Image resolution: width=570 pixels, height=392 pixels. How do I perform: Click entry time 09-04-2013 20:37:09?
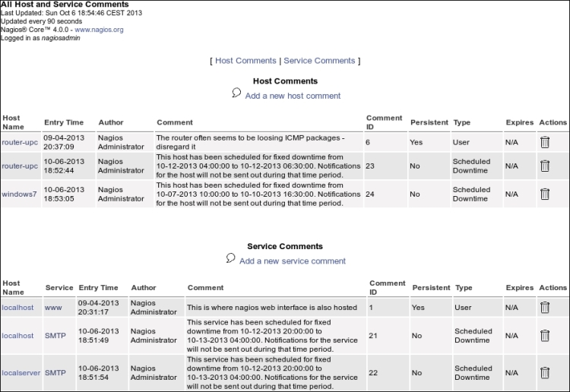[x=64, y=142]
